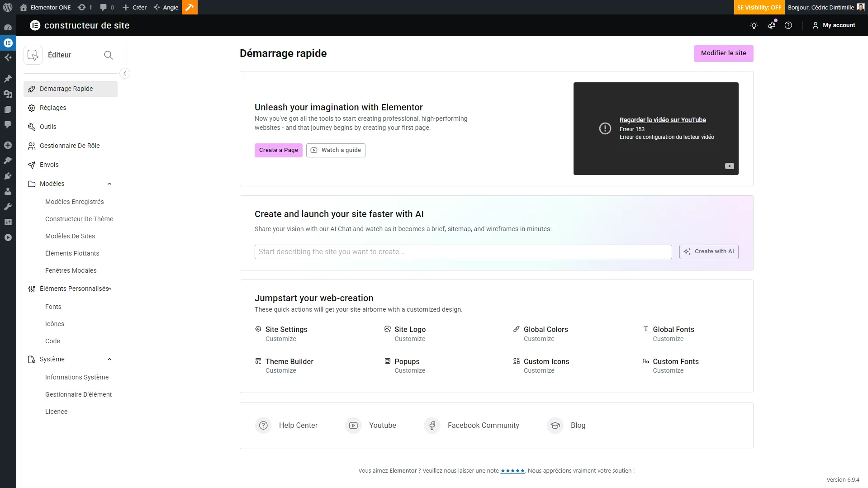Open Tools wrench icon in admin sidebar
The height and width of the screenshot is (488, 868).
tap(8, 207)
